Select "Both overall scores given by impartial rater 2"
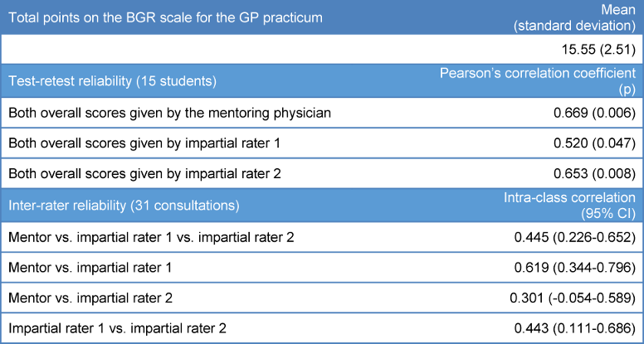The height and width of the screenshot is (344, 644). tap(144, 175)
